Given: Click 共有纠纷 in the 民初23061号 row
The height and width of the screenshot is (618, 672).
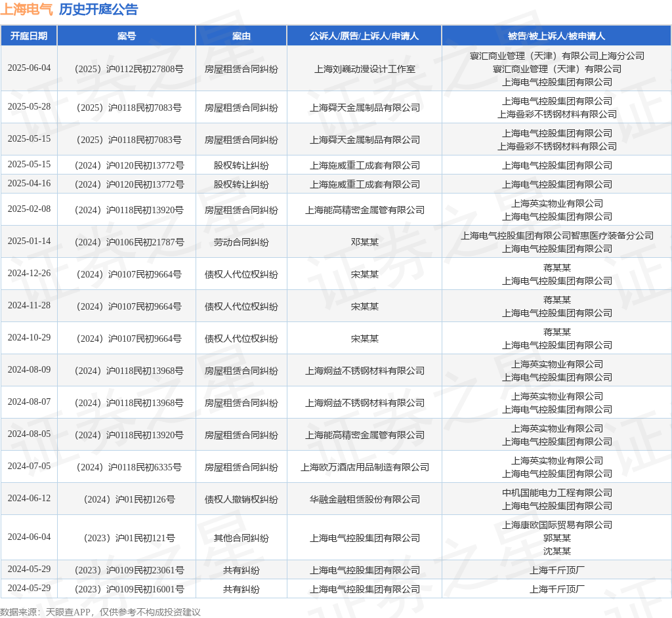Looking at the screenshot, I should (241, 570).
